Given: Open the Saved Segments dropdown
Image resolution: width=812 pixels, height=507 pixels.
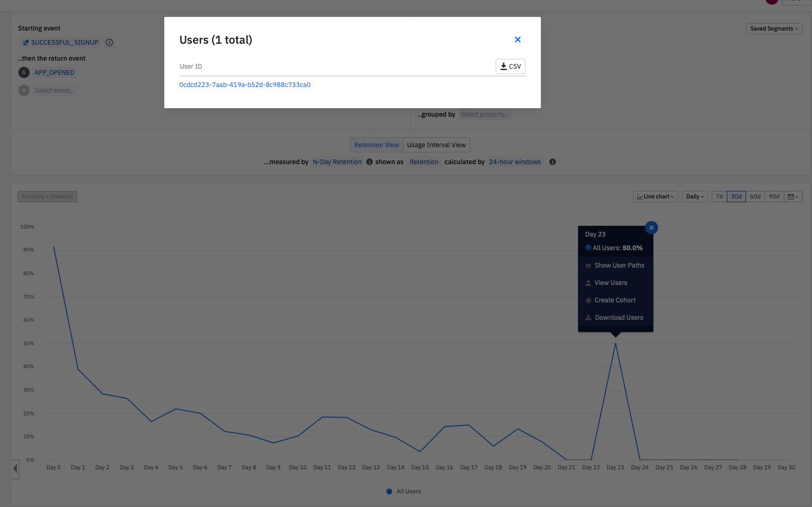Looking at the screenshot, I should pyautogui.click(x=774, y=29).
